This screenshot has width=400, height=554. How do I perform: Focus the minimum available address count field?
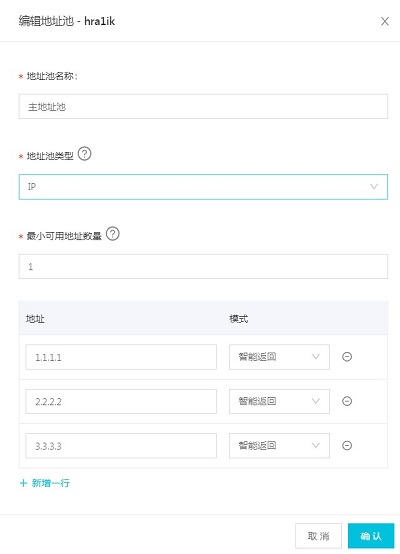[203, 266]
